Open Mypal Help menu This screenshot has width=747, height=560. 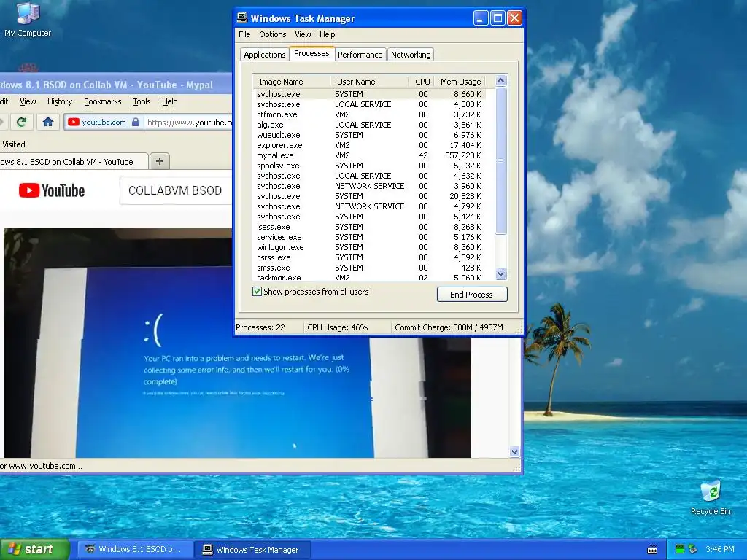169,101
